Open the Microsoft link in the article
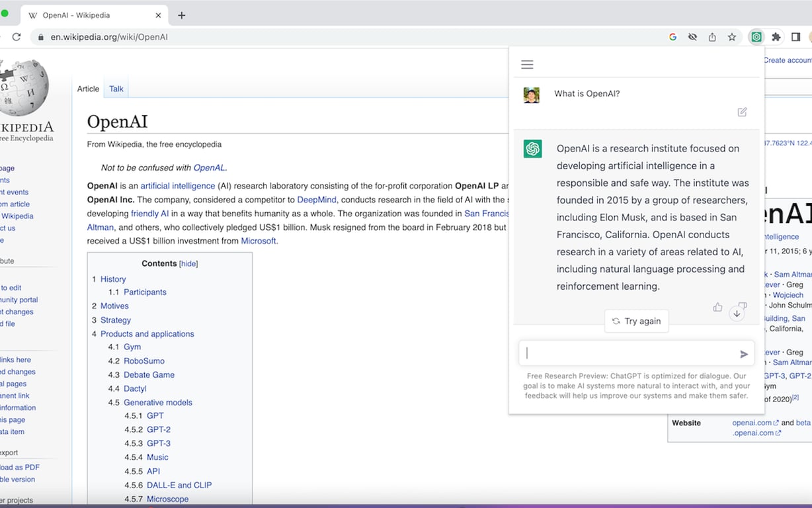812x508 pixels. pos(259,241)
